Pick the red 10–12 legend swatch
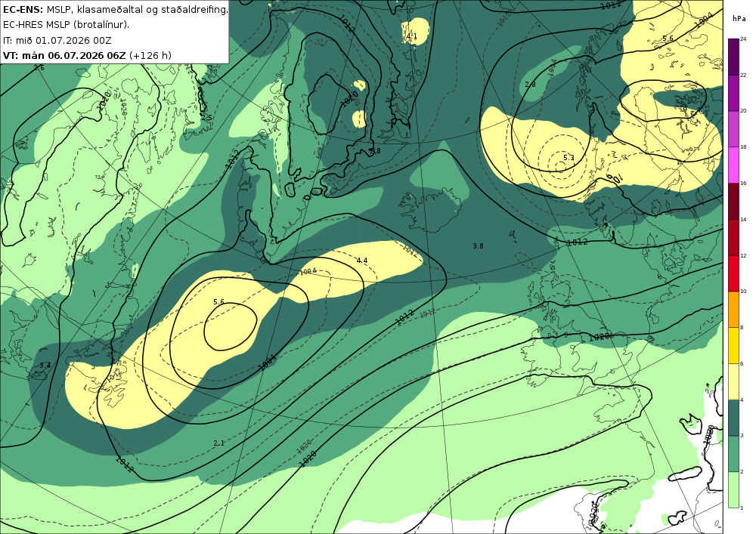Viewport: 756px width, 534px height. [733, 273]
